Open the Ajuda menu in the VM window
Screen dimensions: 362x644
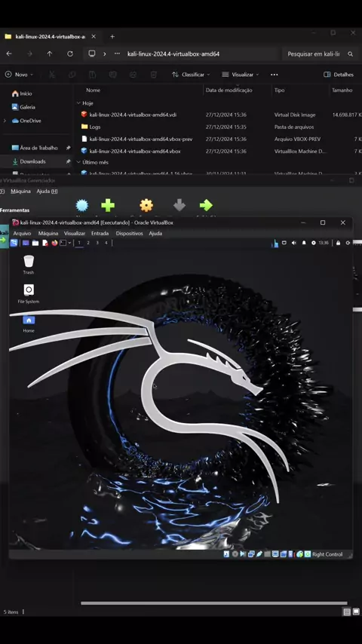155,233
